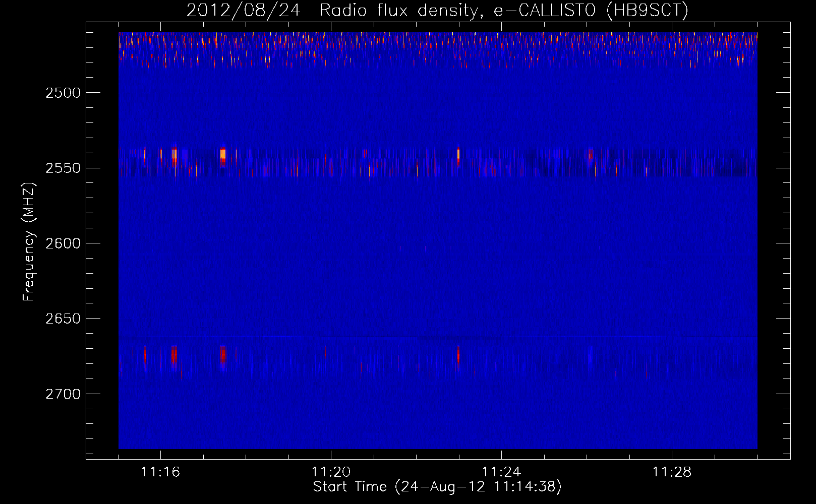Click the 2600 frequency tick label
Screen dimensions: 816x504
click(x=63, y=243)
